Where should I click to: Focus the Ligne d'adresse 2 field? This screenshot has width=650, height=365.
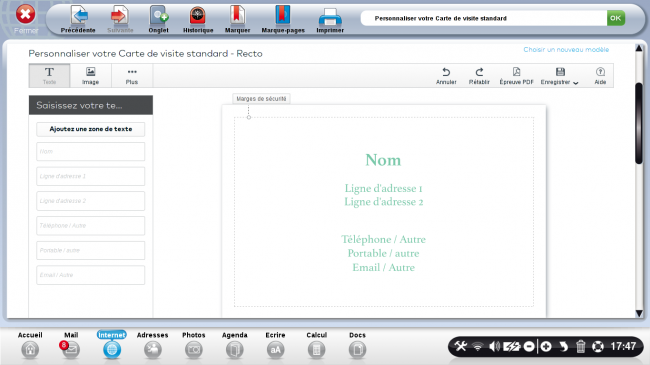click(91, 201)
